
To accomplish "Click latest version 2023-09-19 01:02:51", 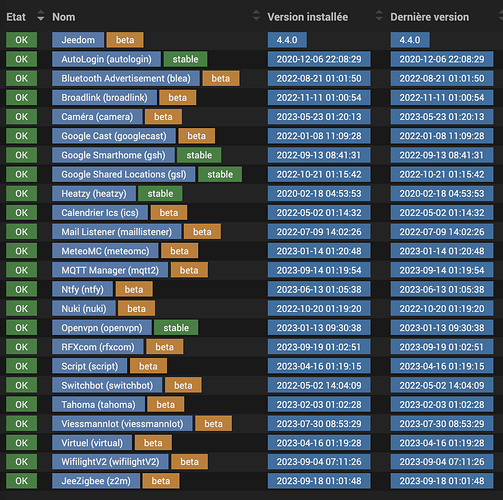I will click(442, 347).
